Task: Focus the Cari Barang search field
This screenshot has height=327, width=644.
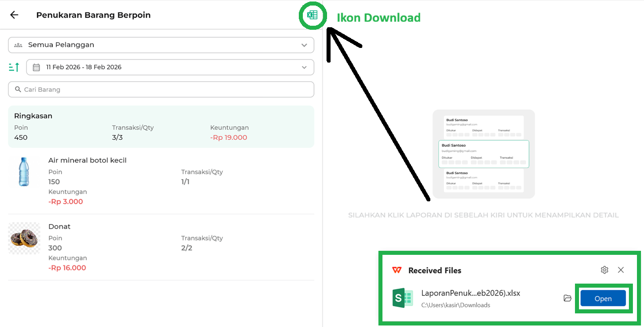Action: click(x=161, y=89)
